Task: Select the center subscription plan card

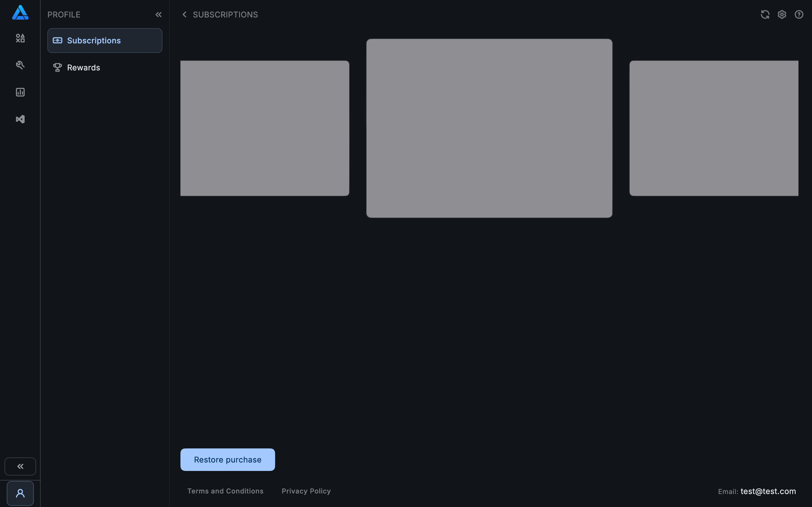Action: [489, 128]
